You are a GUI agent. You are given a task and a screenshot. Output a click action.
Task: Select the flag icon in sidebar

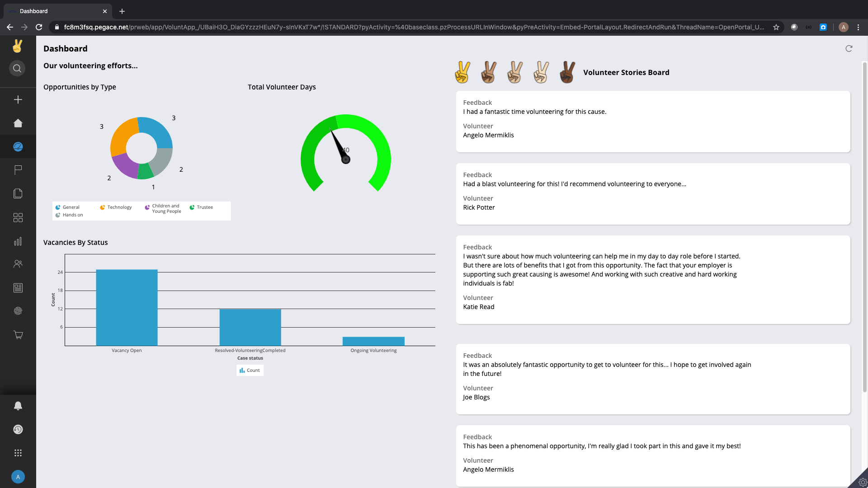point(18,170)
